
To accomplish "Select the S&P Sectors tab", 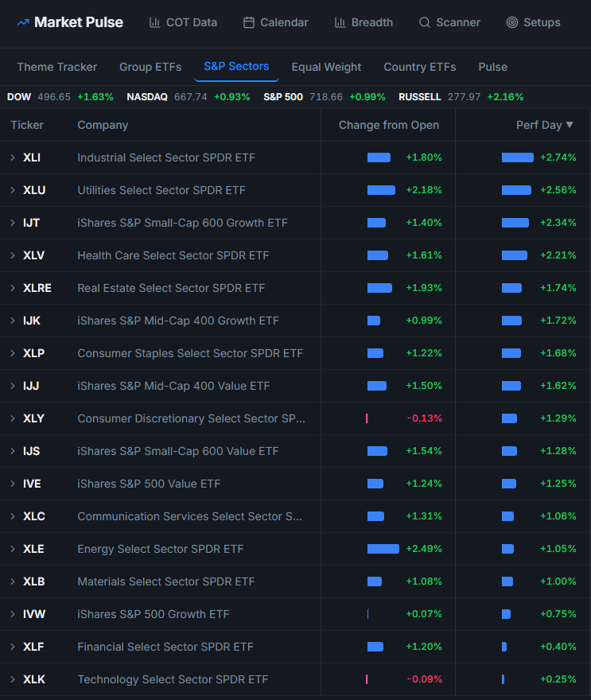I will pos(236,67).
